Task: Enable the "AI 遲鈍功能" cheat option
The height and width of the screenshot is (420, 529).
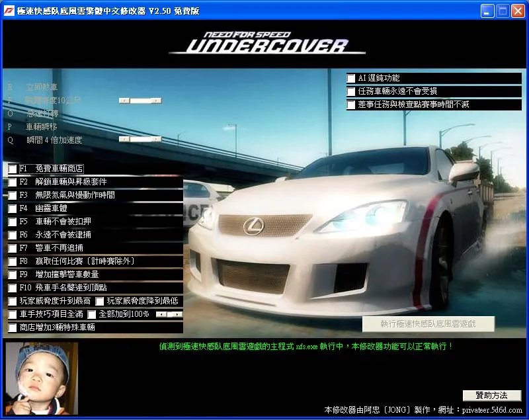Action: pos(350,78)
